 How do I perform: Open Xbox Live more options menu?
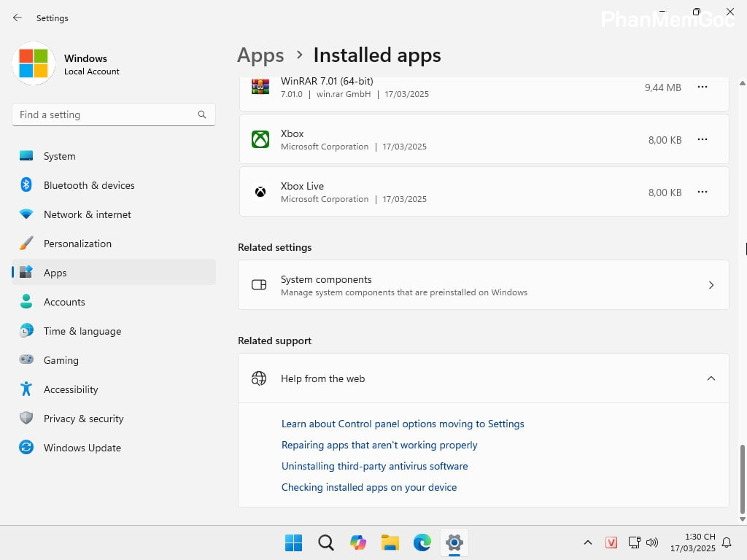[x=702, y=192]
